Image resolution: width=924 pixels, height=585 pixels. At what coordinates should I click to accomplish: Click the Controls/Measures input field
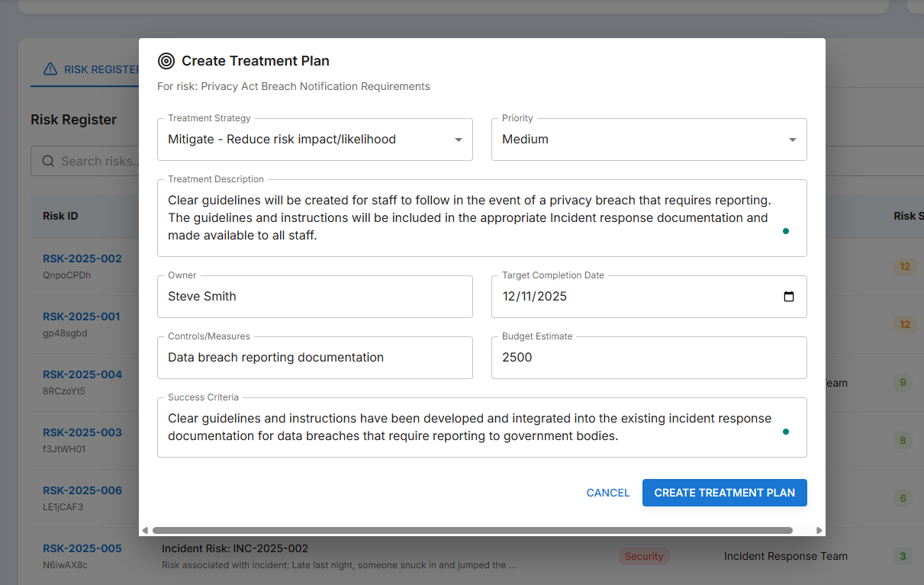tap(314, 358)
